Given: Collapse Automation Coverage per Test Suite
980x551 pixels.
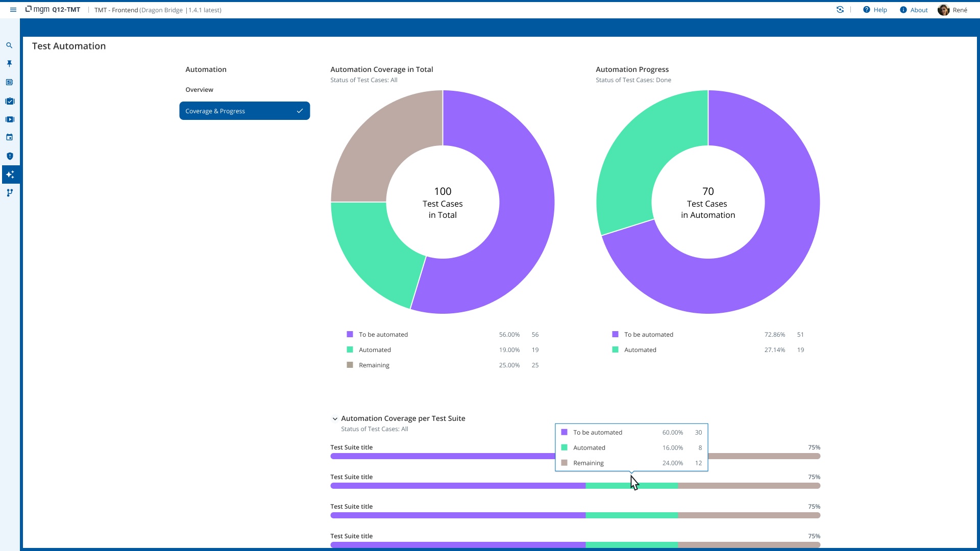Looking at the screenshot, I should 335,419.
